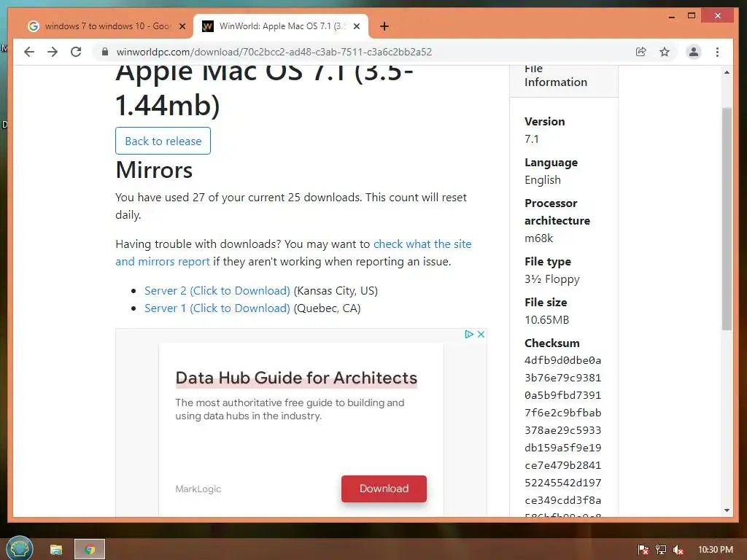Click Chrome icon in taskbar
Image resolution: width=747 pixels, height=560 pixels.
point(90,550)
